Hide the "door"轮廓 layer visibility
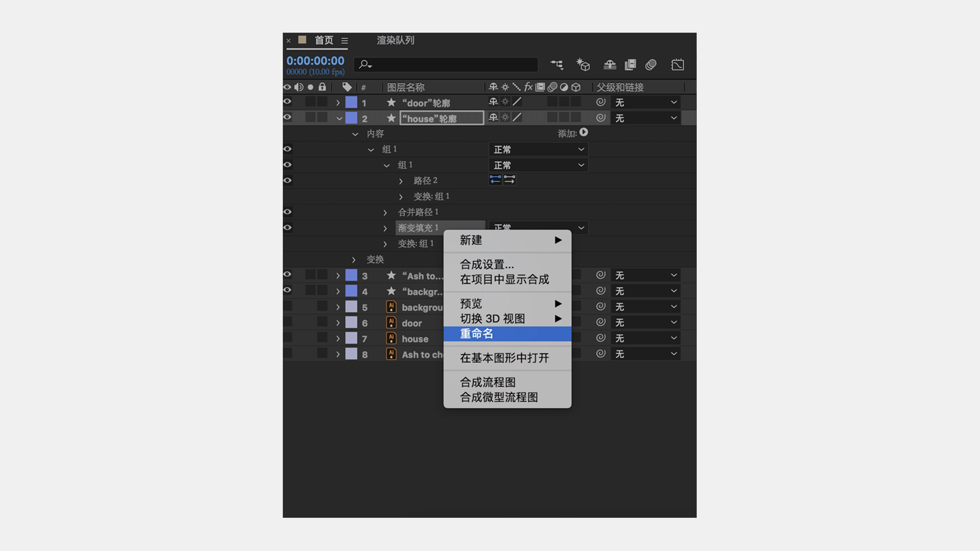 pos(287,102)
